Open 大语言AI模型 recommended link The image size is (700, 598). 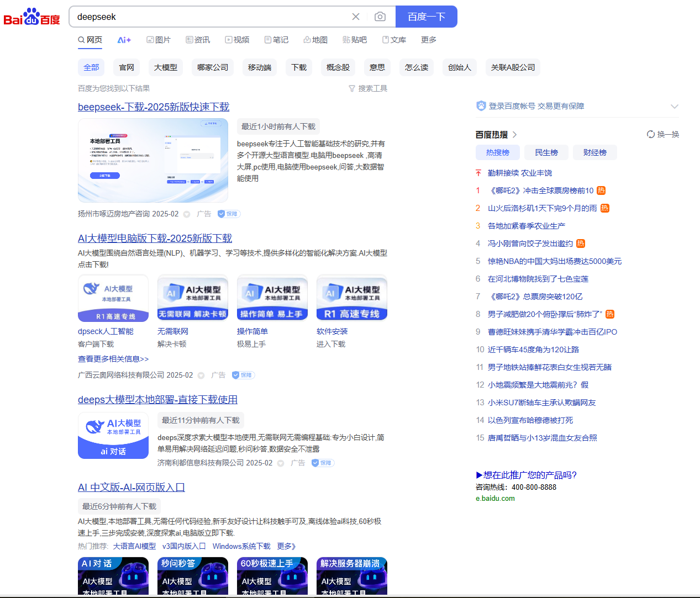[x=134, y=546]
